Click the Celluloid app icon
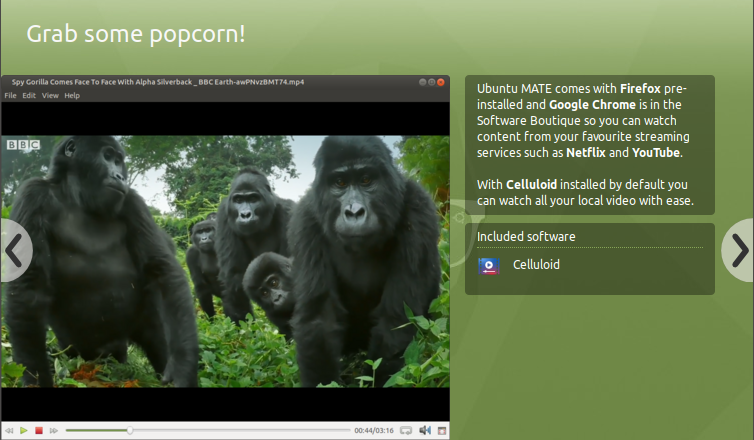The width and height of the screenshot is (754, 440). 489,266
